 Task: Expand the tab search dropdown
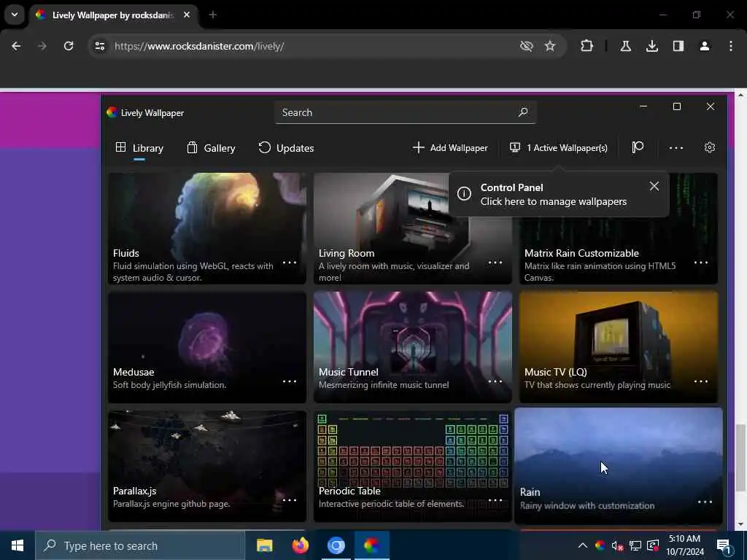click(15, 15)
